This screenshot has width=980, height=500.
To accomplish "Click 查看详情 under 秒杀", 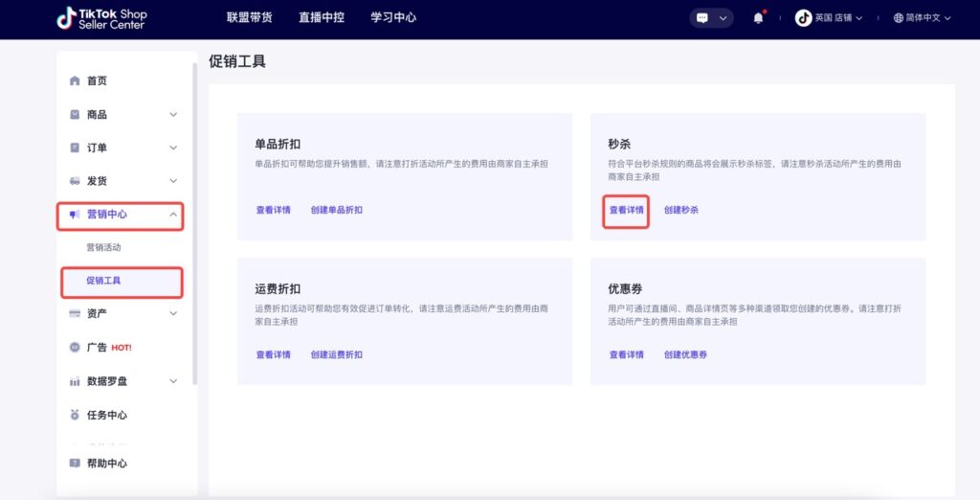I will [626, 211].
